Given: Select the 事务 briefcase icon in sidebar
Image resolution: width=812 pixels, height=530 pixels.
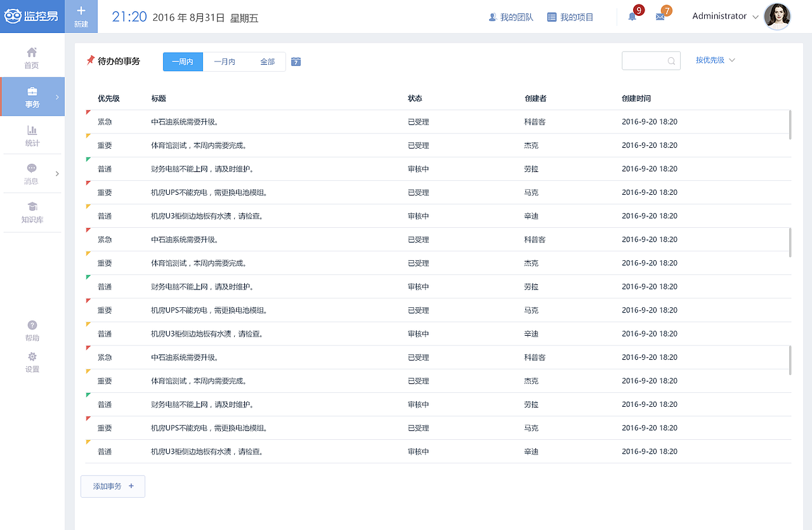Looking at the screenshot, I should point(32,91).
